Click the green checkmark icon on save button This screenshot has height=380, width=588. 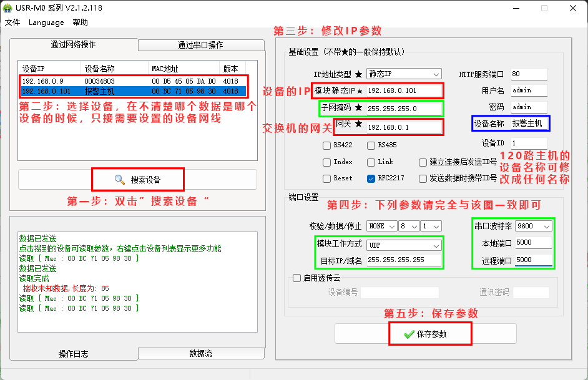click(x=409, y=334)
